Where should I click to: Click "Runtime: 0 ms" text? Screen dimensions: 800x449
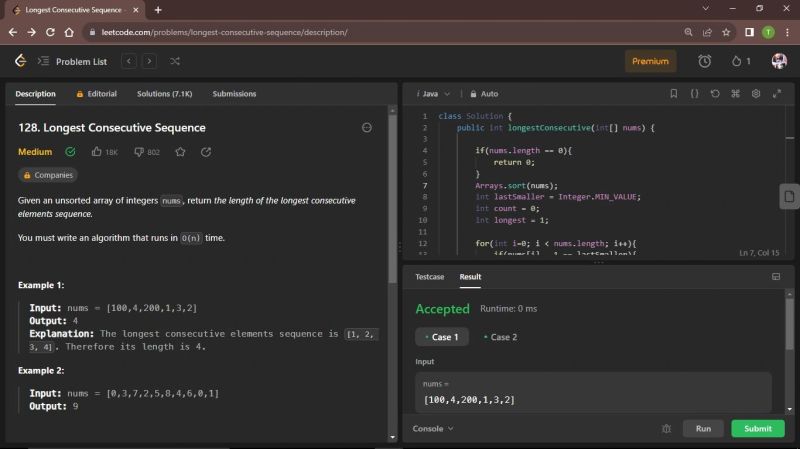[x=508, y=309]
